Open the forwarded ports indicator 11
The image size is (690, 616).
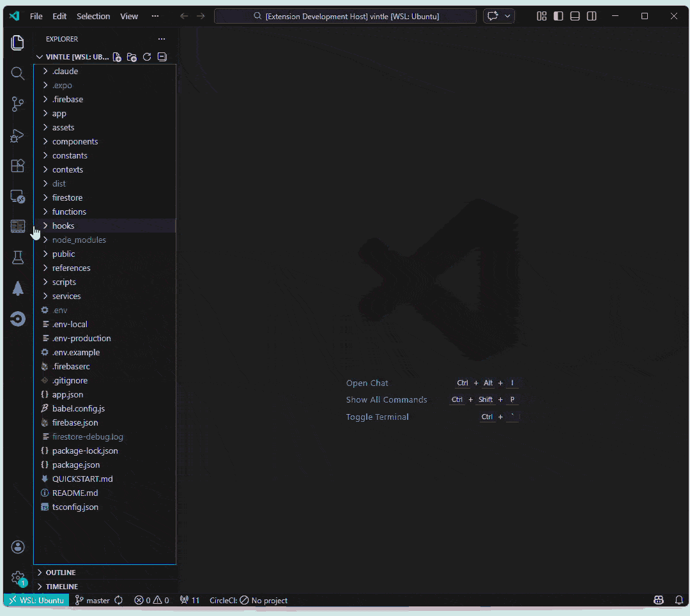[x=190, y=600]
